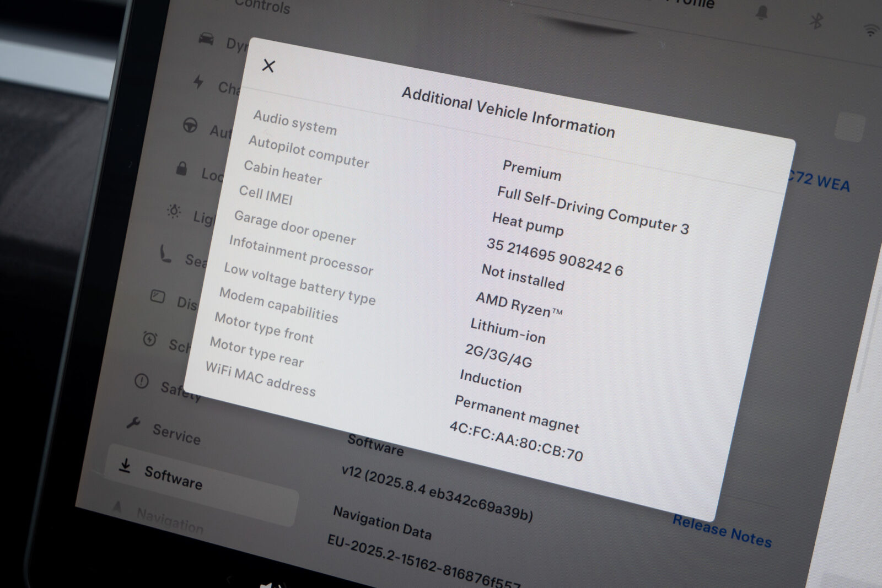This screenshot has height=588, width=882.
Task: Open the Release Notes link
Action: tap(722, 531)
